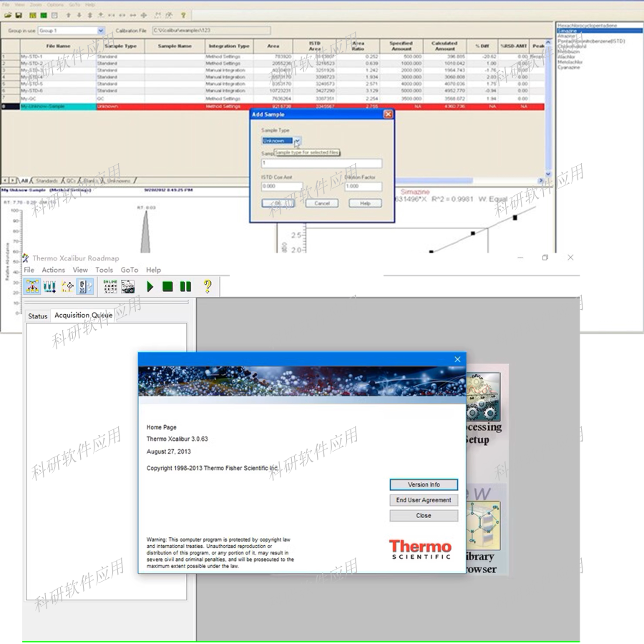This screenshot has height=644, width=644.
Task: Open the Help menu in Xcalibur Roadmap
Action: 153,270
